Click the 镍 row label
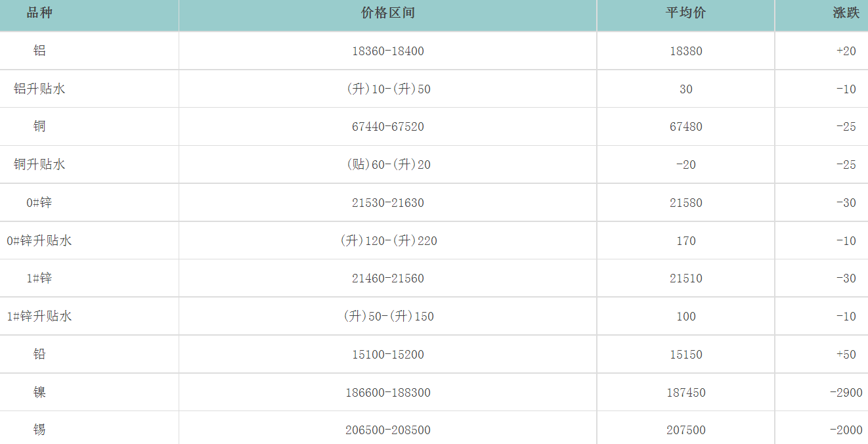 [39, 392]
